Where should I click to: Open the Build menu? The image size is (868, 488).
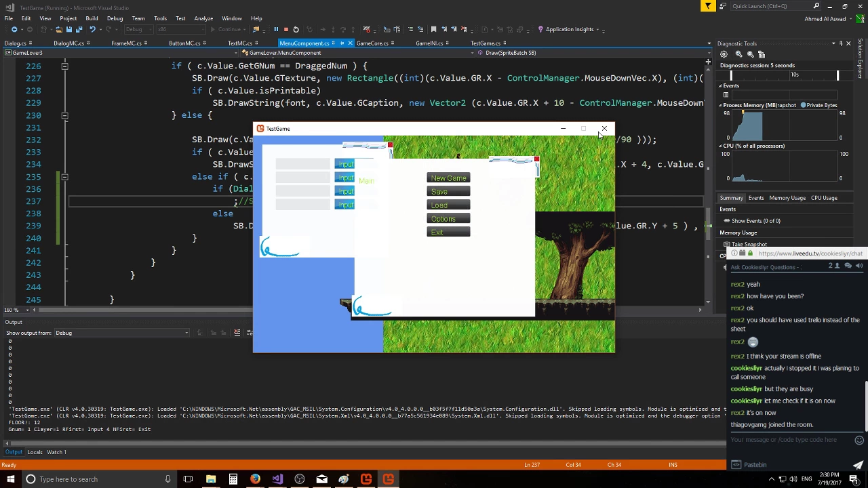(x=92, y=18)
